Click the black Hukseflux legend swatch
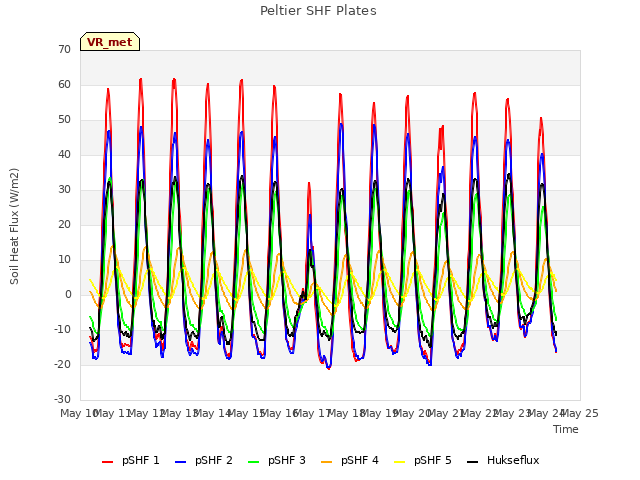Screen dimensions: 640x480 point(473,462)
